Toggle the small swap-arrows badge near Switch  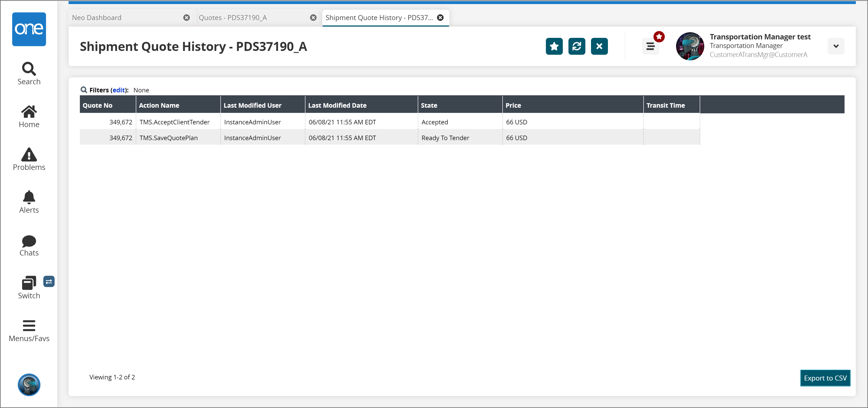[49, 281]
